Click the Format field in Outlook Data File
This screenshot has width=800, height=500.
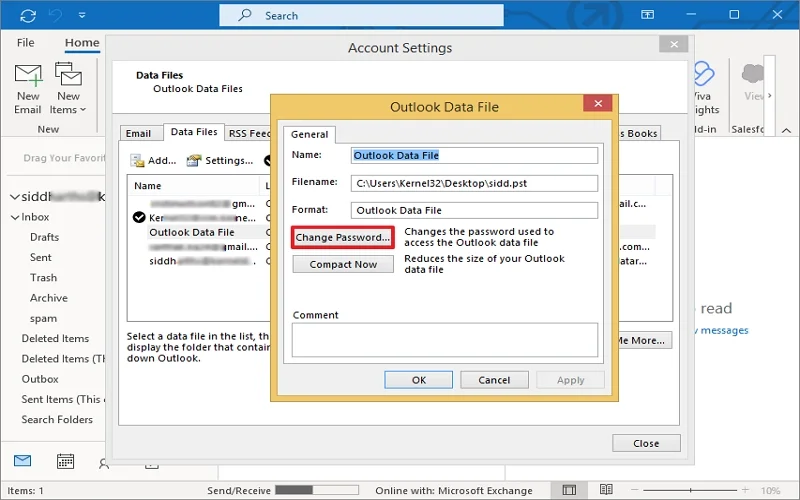pos(474,210)
